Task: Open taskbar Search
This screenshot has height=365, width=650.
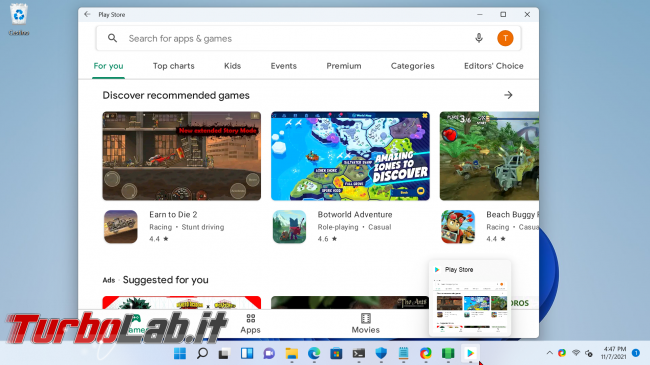Action: pyautogui.click(x=202, y=353)
